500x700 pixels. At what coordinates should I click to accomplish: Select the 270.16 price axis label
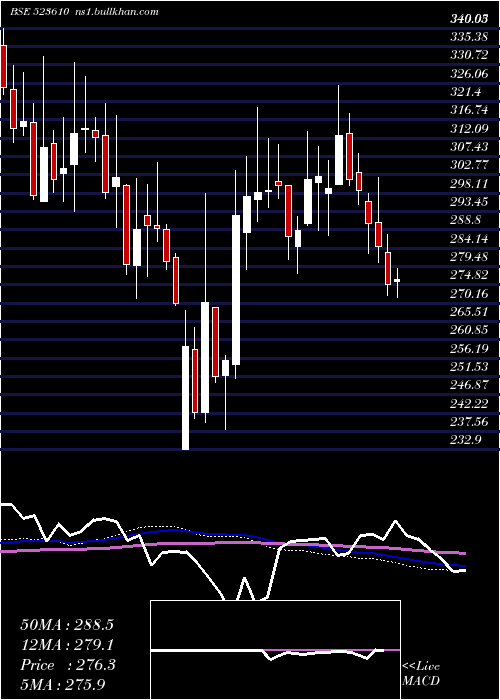pos(467,293)
